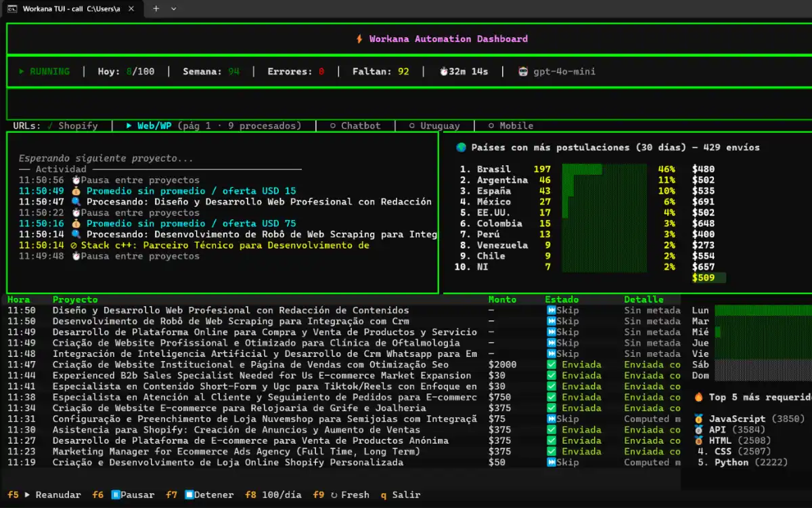Viewport: 812px width, 508px height.
Task: Click f6 Pausar in the footer
Action: coord(123,494)
